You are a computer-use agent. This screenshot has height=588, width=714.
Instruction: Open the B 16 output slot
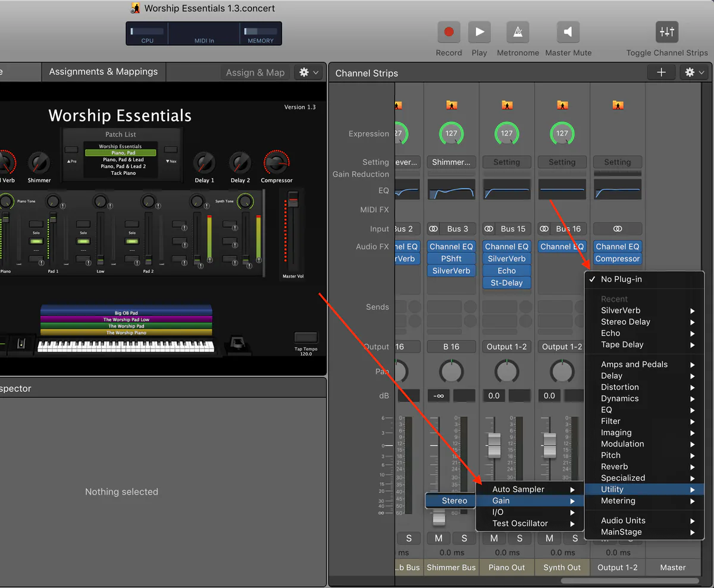[451, 347]
